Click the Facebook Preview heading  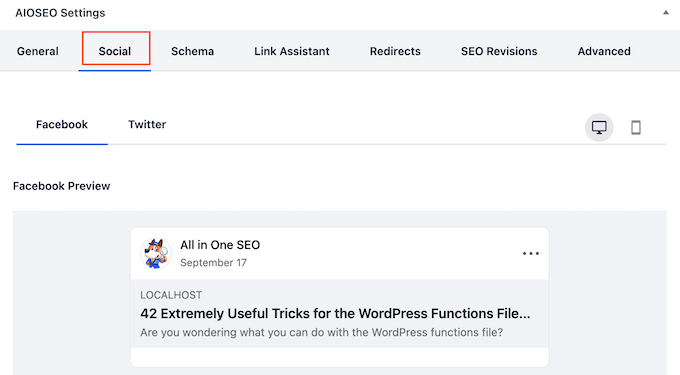pyautogui.click(x=62, y=186)
